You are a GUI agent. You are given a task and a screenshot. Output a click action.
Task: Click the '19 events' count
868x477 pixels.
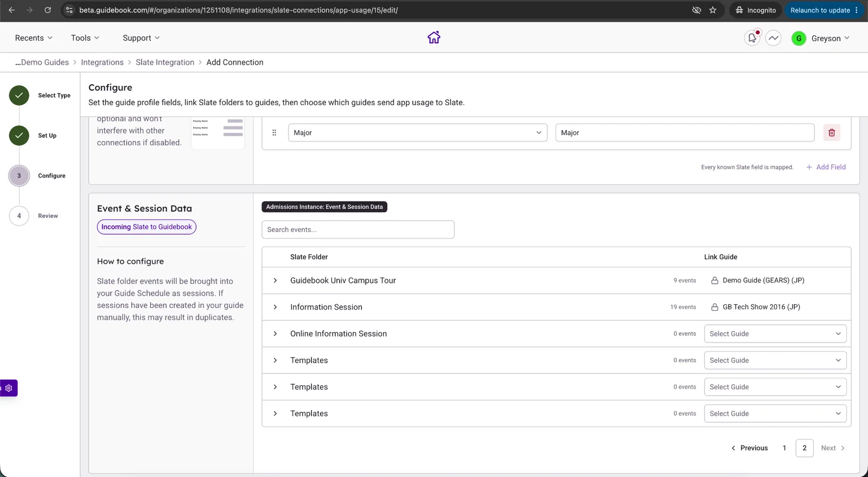click(683, 307)
